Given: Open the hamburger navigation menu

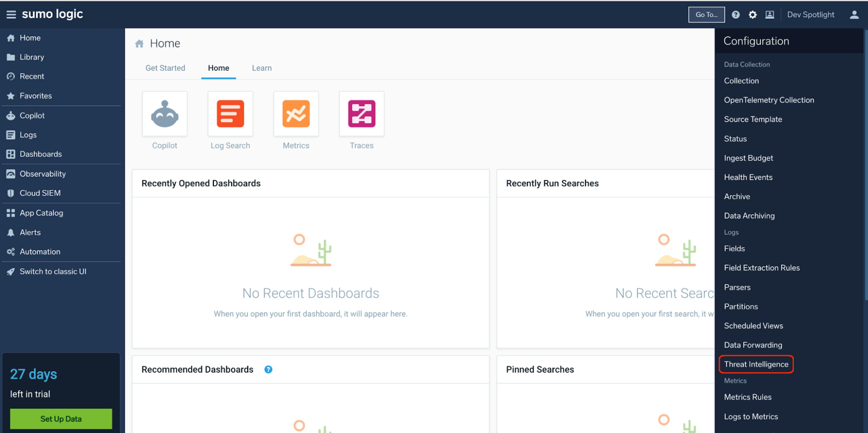Looking at the screenshot, I should (11, 14).
